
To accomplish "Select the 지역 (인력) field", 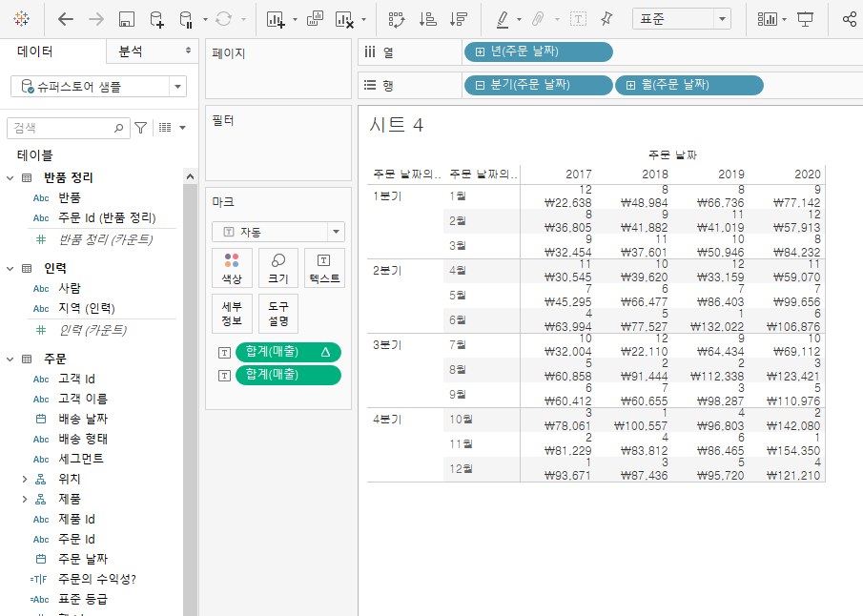I will [87, 308].
